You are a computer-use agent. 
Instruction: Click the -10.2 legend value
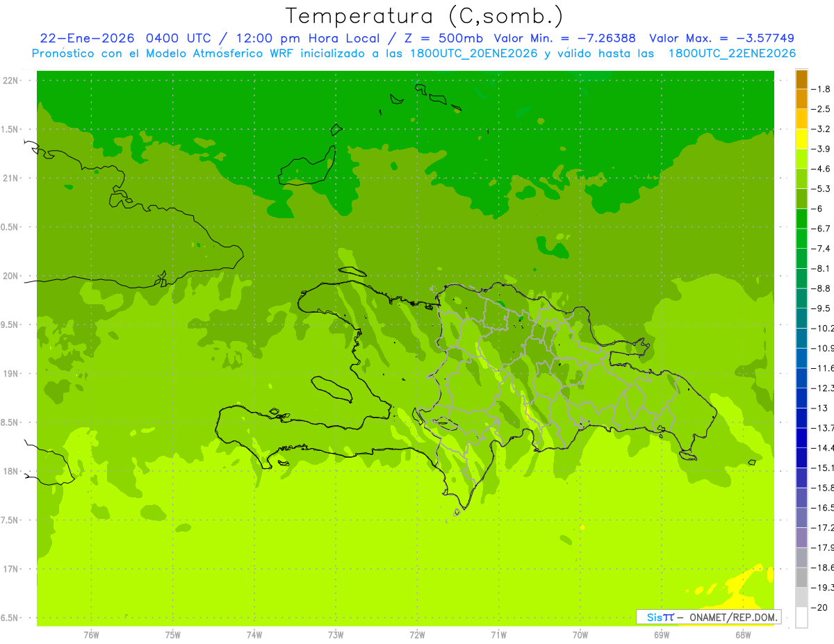click(822, 328)
